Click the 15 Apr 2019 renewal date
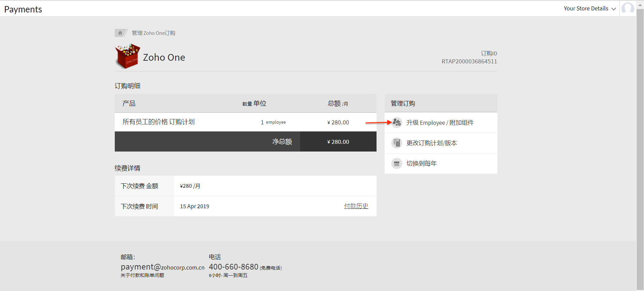 coord(195,207)
